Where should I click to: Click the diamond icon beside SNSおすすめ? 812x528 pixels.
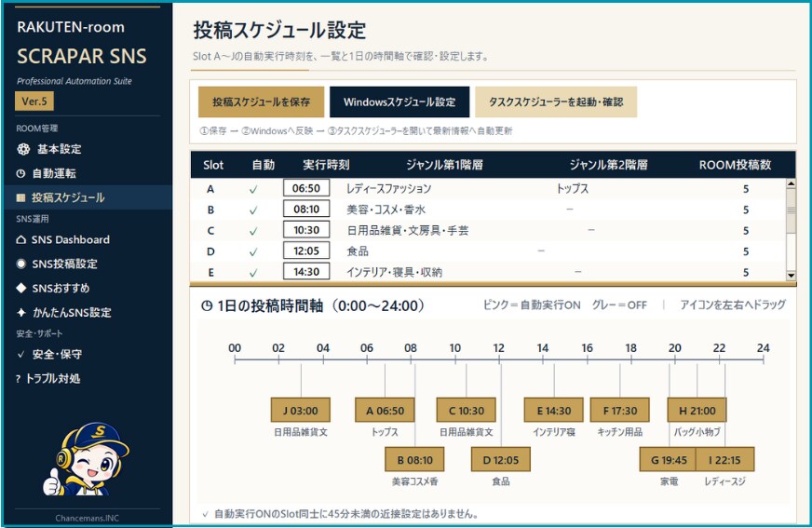click(20, 289)
